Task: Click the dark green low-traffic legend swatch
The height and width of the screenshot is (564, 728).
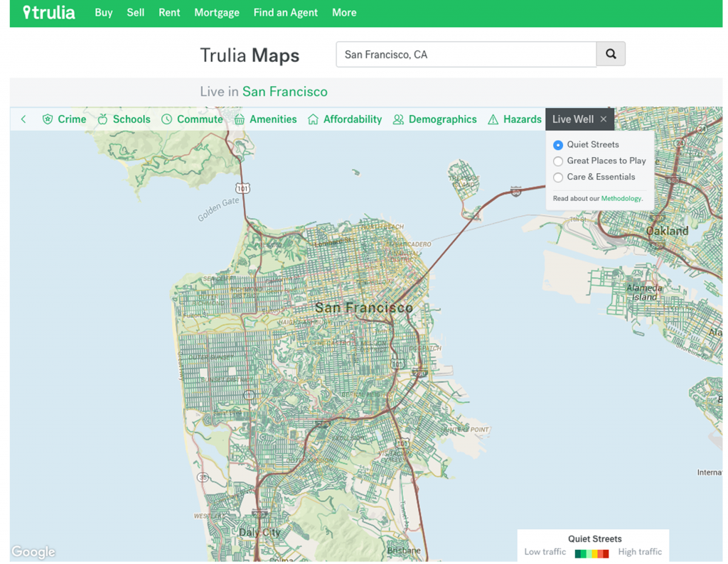Action: pos(577,553)
